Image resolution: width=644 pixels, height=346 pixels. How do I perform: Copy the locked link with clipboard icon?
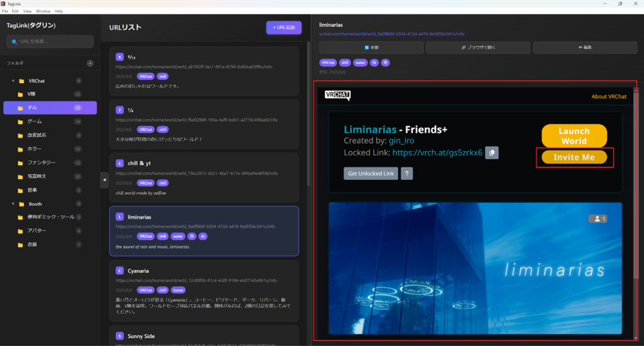[492, 152]
